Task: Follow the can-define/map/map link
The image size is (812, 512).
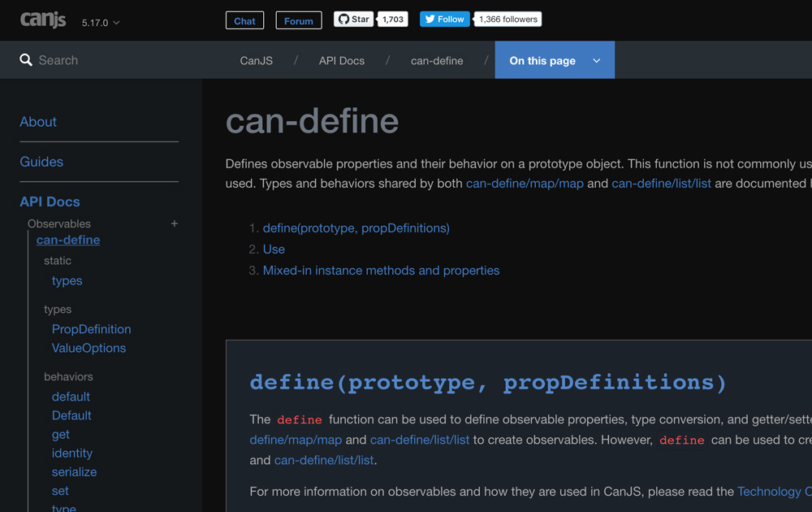Action: click(x=524, y=183)
